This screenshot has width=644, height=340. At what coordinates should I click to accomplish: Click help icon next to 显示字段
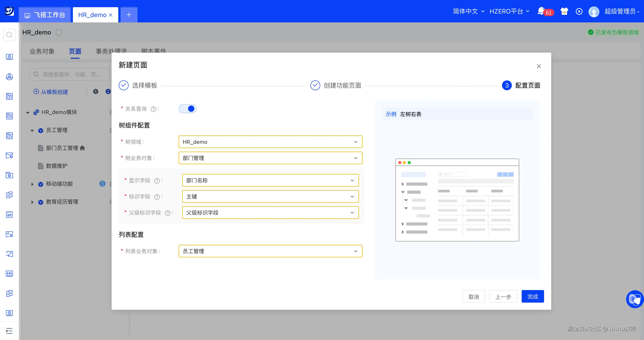coord(157,181)
